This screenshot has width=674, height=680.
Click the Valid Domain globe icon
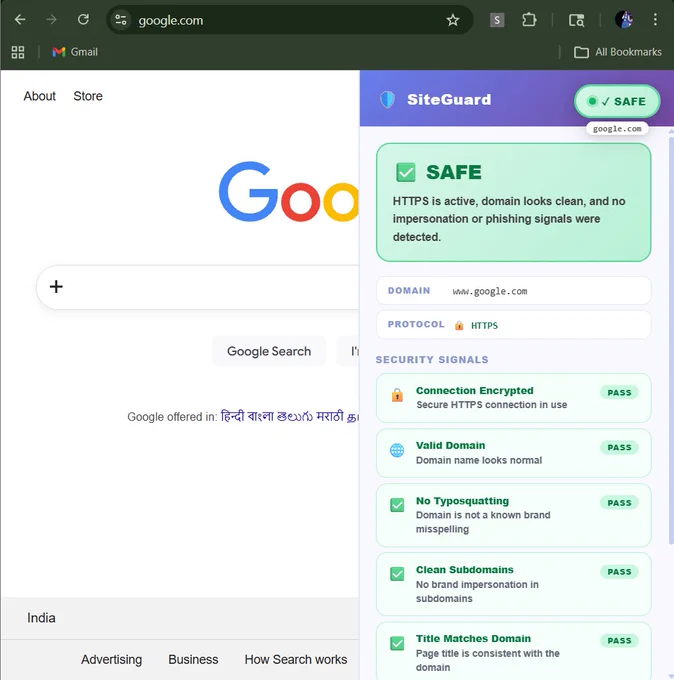point(397,450)
